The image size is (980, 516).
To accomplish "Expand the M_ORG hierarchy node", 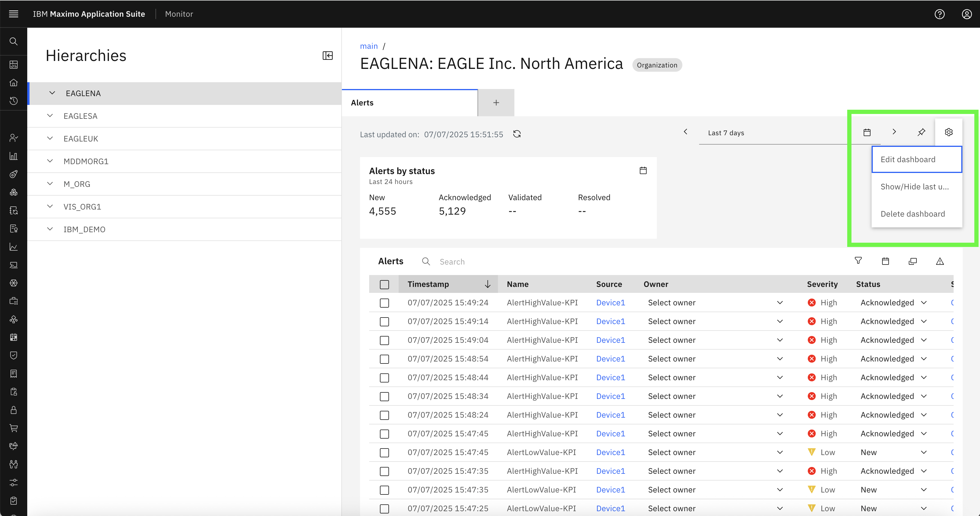I will click(x=50, y=184).
